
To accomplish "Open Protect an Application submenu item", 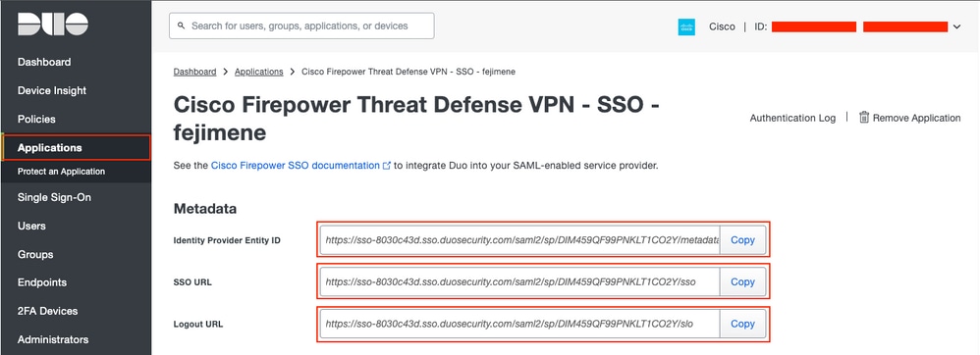I will (61, 172).
